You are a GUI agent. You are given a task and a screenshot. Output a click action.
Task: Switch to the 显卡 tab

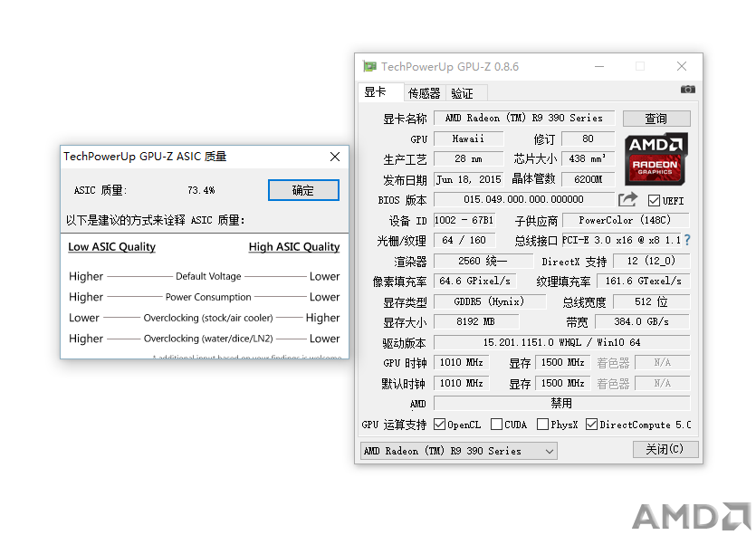point(380,91)
